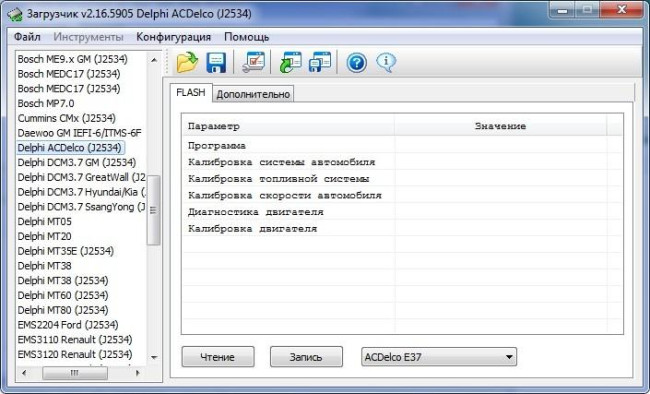Select EMS2204 Ford (J2534)
This screenshot has height=394, width=650.
68,325
